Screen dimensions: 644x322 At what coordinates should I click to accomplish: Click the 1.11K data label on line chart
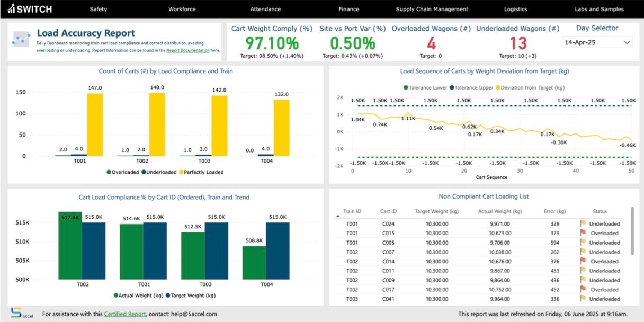[408, 119]
